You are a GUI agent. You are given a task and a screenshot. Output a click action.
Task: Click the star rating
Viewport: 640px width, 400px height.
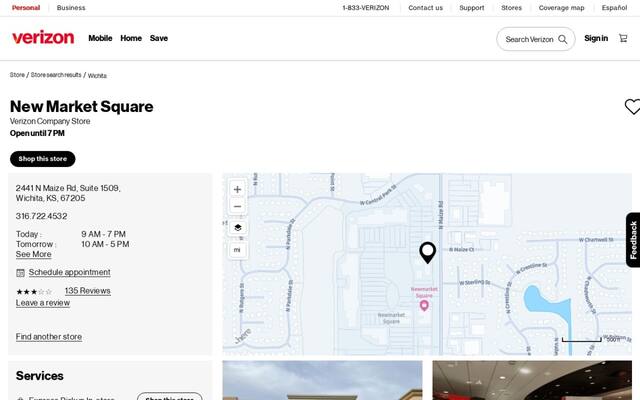tap(34, 291)
